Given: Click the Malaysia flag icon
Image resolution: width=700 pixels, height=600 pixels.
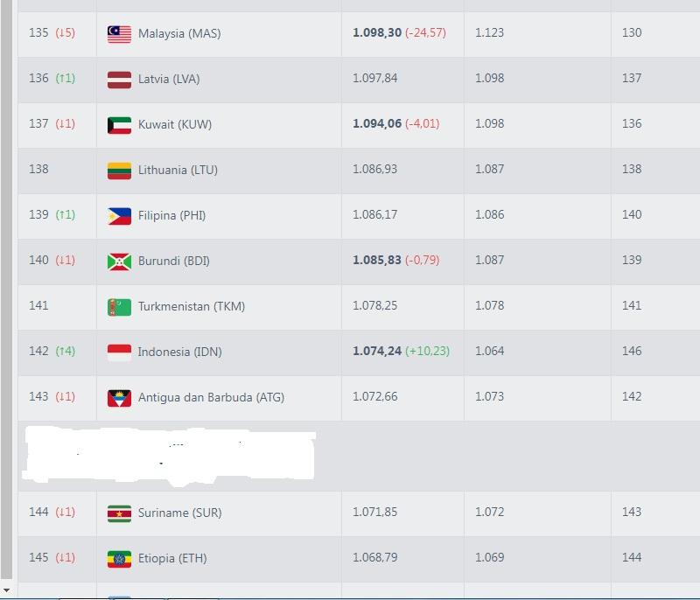Looking at the screenshot, I should coord(119,33).
